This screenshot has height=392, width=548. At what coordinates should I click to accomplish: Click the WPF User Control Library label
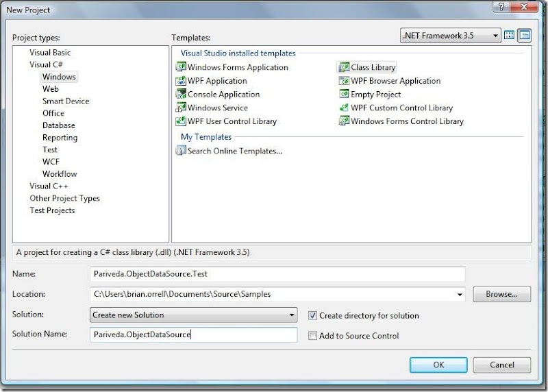coord(232,121)
